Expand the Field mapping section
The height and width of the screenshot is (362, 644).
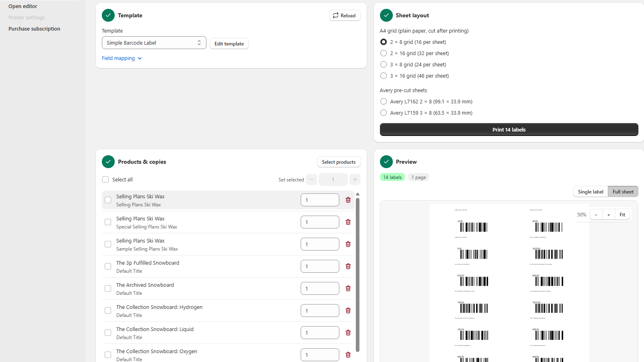[122, 58]
